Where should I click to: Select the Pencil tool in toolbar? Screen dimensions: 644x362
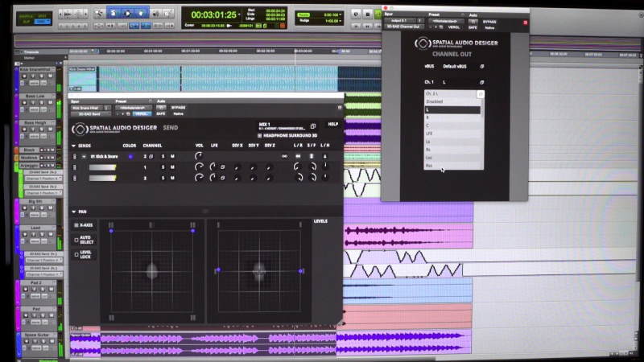pos(168,14)
